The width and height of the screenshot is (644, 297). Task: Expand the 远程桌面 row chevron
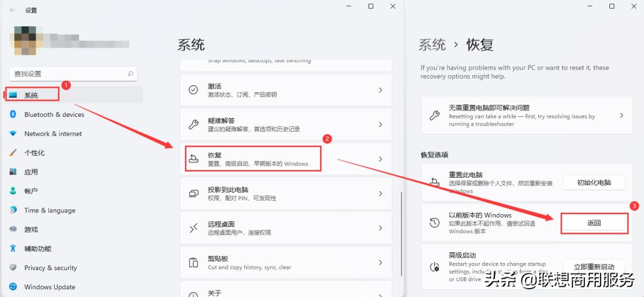(380, 228)
